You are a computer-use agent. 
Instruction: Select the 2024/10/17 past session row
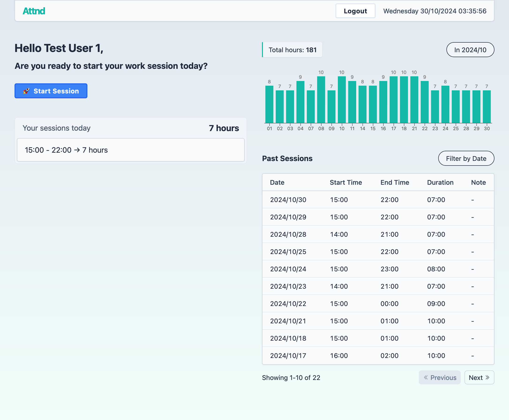pyautogui.click(x=378, y=355)
